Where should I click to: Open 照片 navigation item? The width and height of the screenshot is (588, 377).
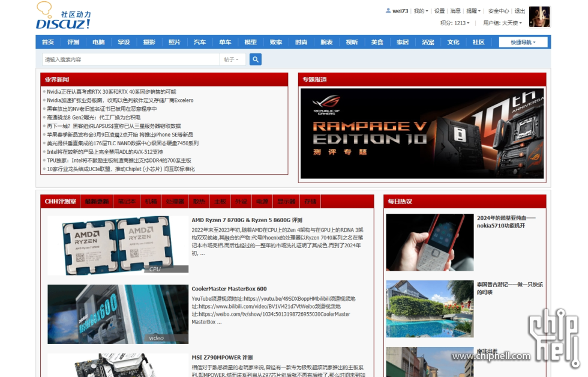(175, 43)
